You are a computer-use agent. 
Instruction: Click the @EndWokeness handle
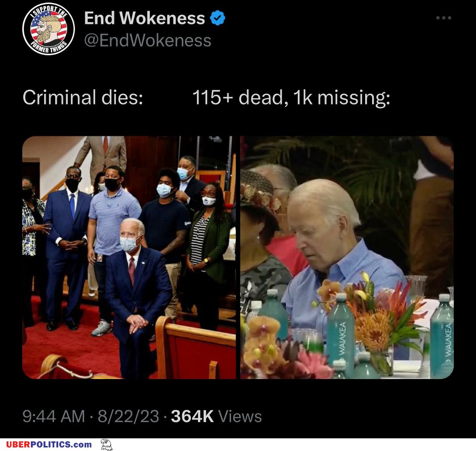[x=147, y=41]
